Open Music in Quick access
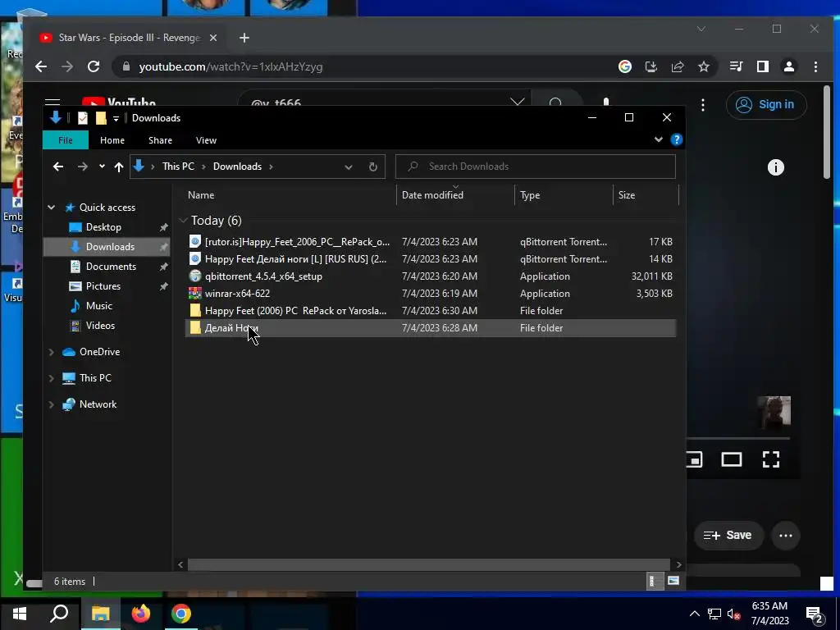The width and height of the screenshot is (840, 630). [98, 306]
